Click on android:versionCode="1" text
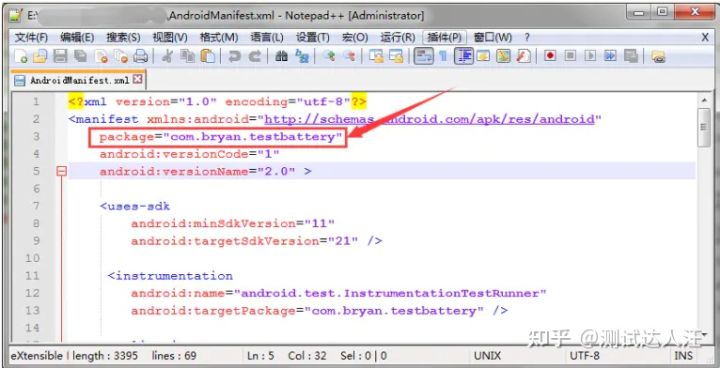The image size is (720, 368). click(189, 154)
